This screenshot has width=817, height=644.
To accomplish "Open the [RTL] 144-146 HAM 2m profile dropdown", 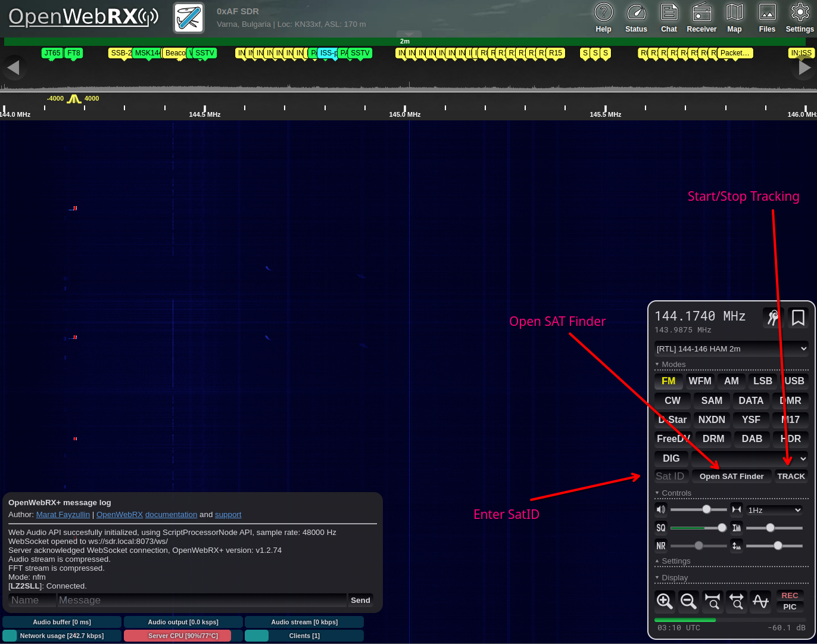I will 731,349.
